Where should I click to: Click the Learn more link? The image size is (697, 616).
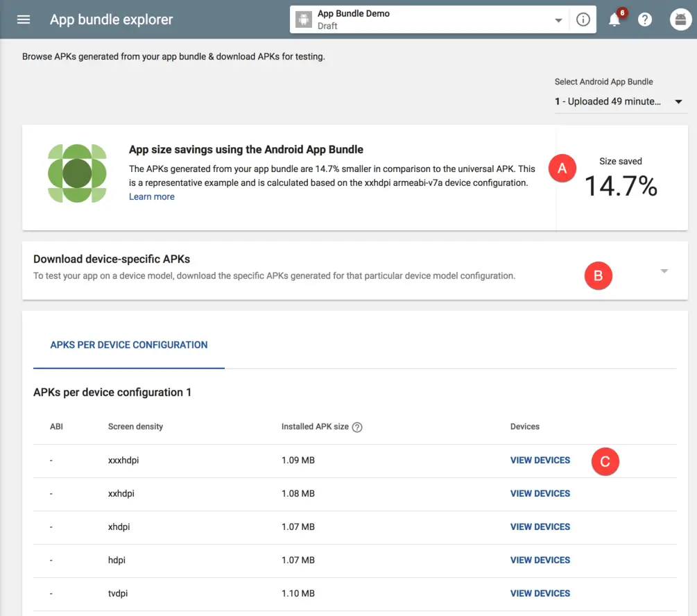pyautogui.click(x=151, y=197)
